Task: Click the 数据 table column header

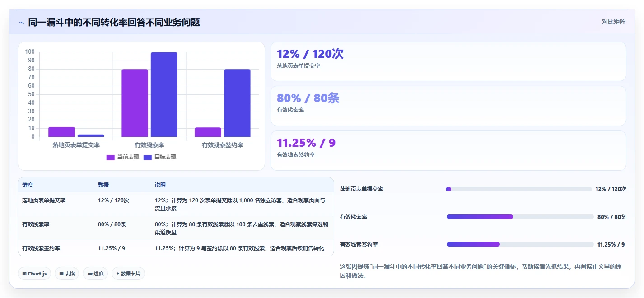Action: pyautogui.click(x=103, y=185)
